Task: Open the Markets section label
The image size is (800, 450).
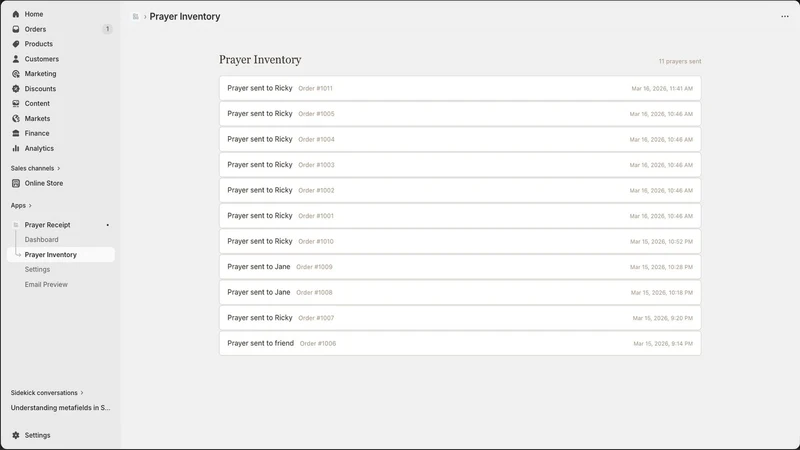Action: (37, 118)
